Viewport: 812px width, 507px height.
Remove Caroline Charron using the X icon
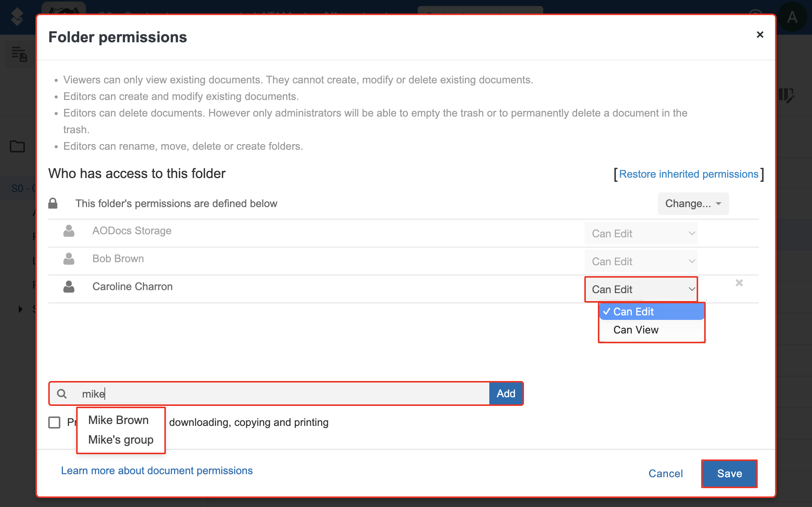pos(739,283)
